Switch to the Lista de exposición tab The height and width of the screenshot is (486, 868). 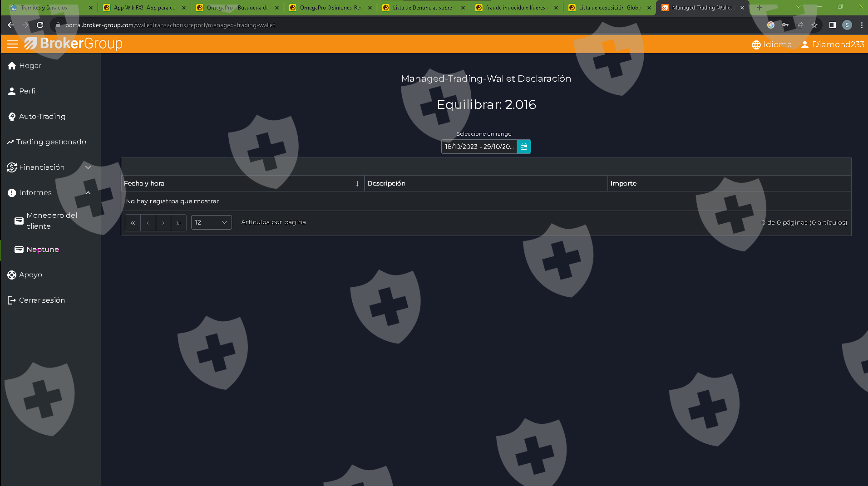[610, 8]
